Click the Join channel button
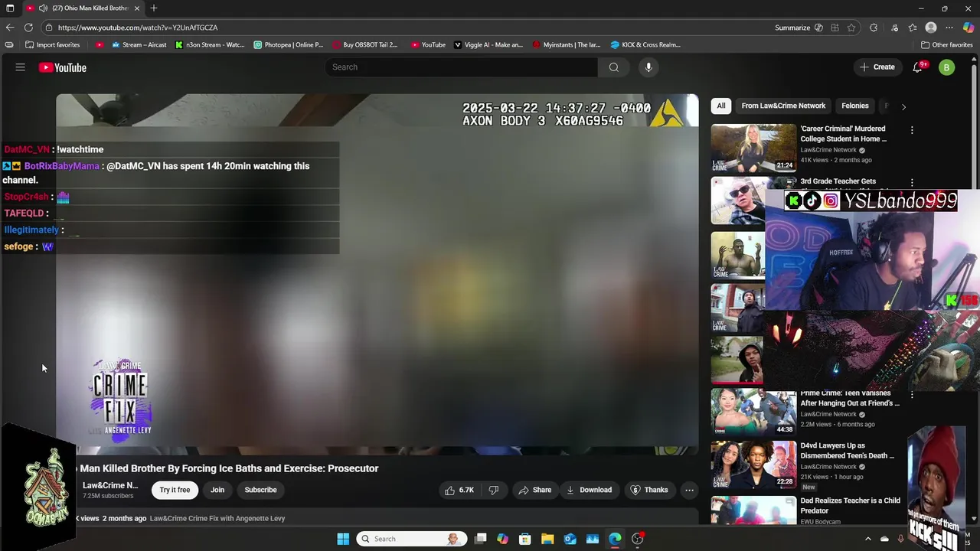 click(x=217, y=490)
